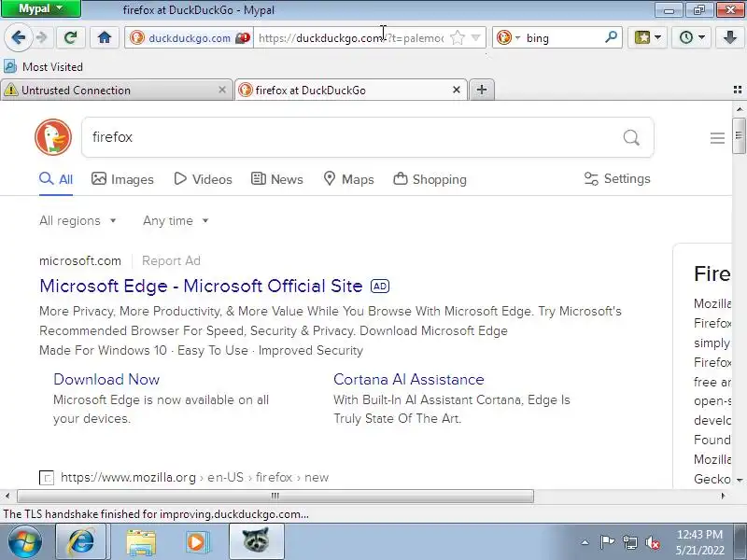Expand the Any time filter

pyautogui.click(x=176, y=220)
